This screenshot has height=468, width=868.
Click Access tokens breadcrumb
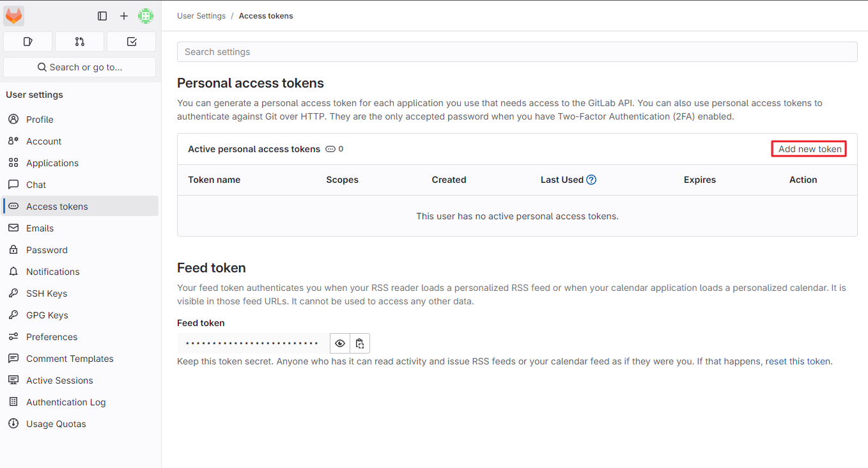266,16
